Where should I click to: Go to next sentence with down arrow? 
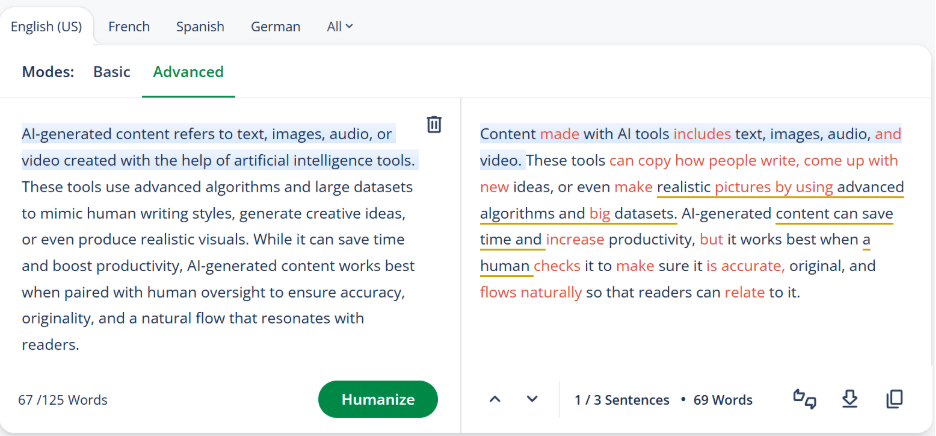tap(532, 399)
